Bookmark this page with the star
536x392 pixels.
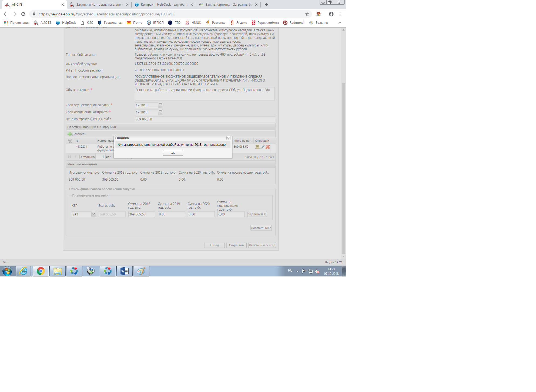point(307,14)
